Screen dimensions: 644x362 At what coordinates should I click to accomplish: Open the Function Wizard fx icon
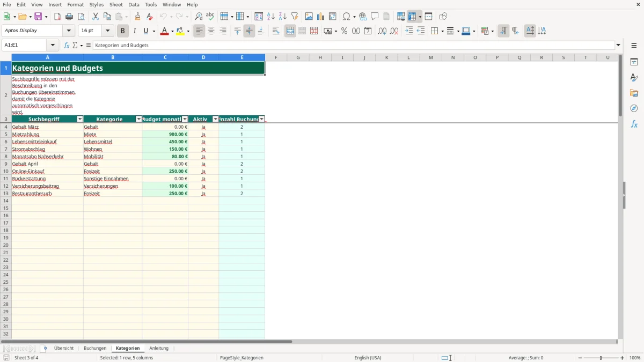67,46
